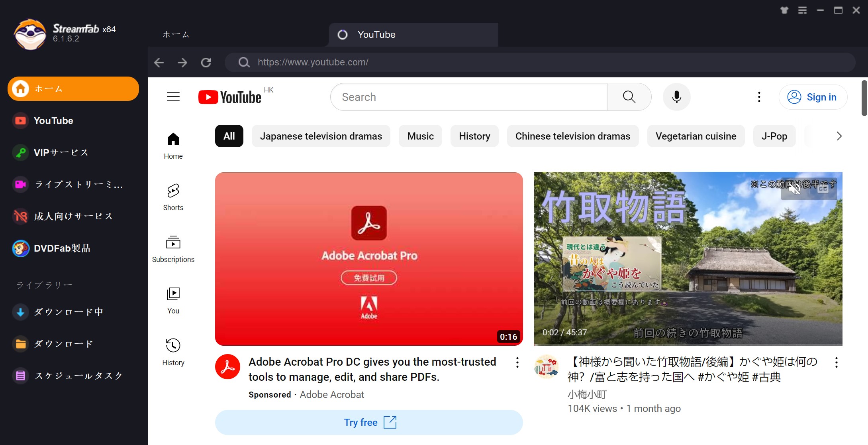This screenshot has width=868, height=445.
Task: Click the page vertical scrollbar
Action: pyautogui.click(x=864, y=98)
